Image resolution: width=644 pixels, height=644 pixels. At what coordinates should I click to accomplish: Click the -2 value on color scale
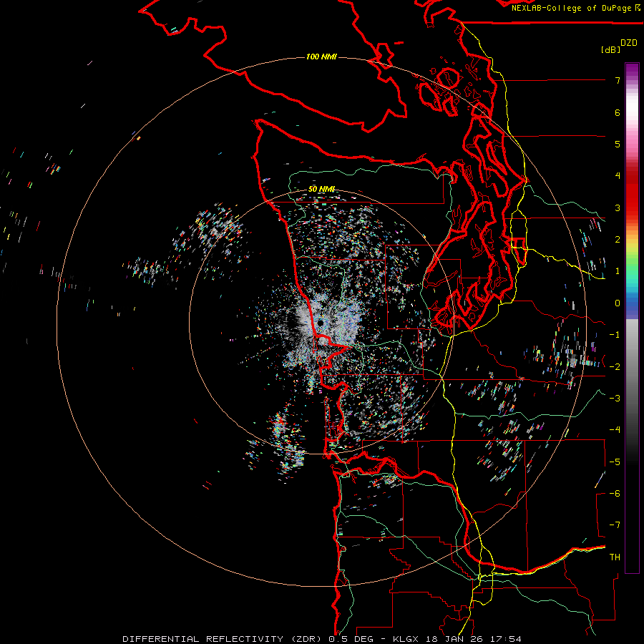(x=615, y=367)
